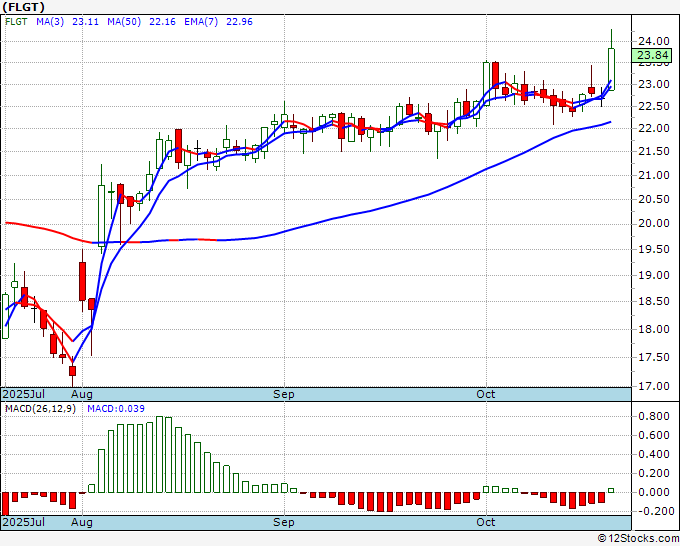Click the 19.50 price axis label
Screen dimensions: 680x546
coord(654,249)
